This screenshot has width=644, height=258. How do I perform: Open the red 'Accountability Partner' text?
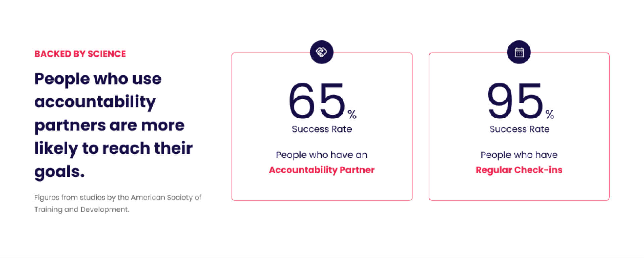coord(322,170)
